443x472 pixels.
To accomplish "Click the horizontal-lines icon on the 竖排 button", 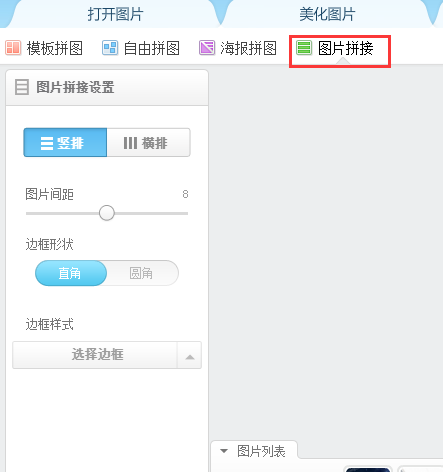I will [47, 143].
